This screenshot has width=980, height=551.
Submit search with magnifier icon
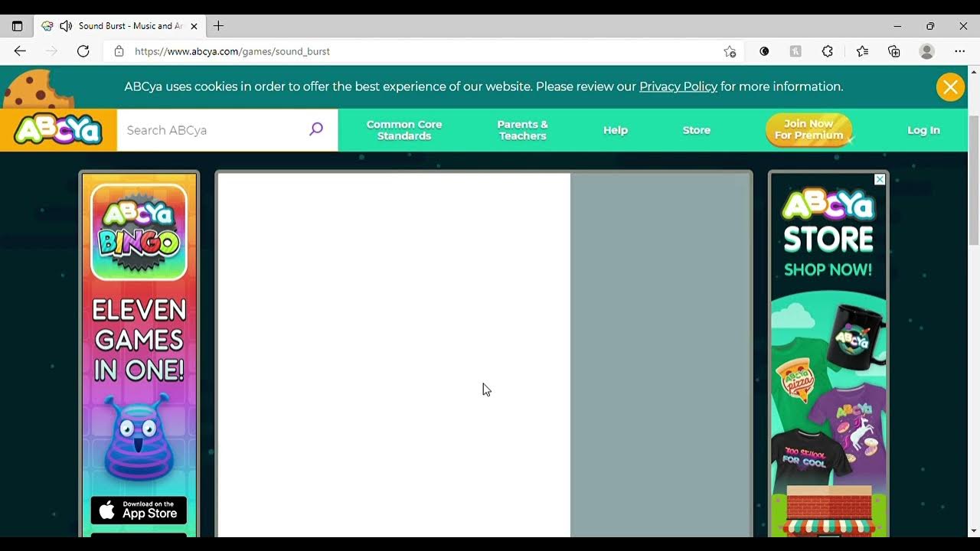(316, 129)
